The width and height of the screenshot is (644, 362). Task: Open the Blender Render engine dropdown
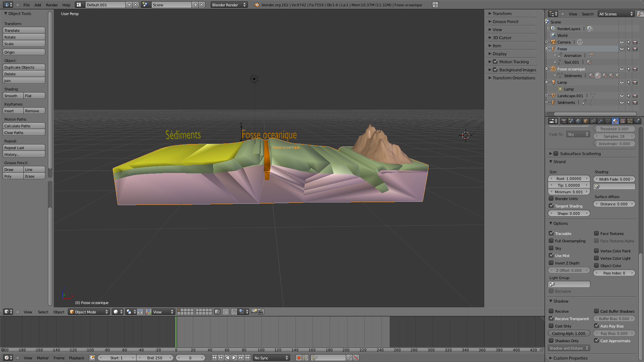229,5
